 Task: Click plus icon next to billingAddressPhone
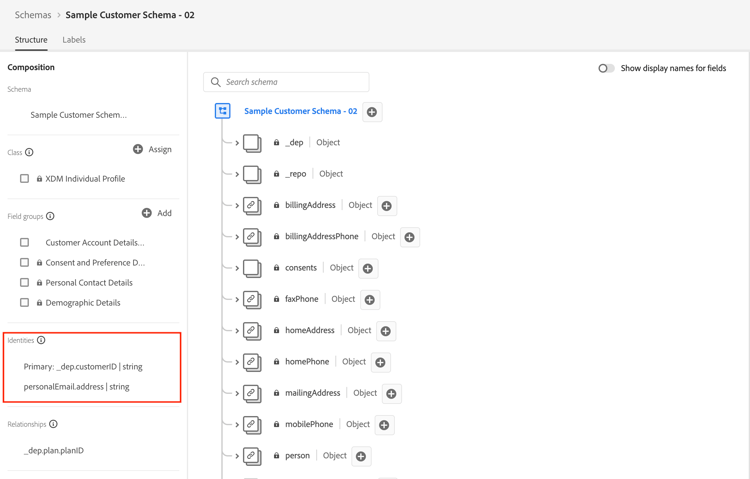click(x=409, y=237)
